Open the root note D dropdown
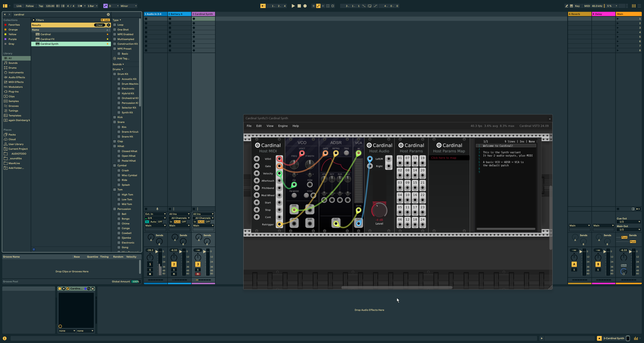Screen dimensions: 644x343 (x=114, y=6)
